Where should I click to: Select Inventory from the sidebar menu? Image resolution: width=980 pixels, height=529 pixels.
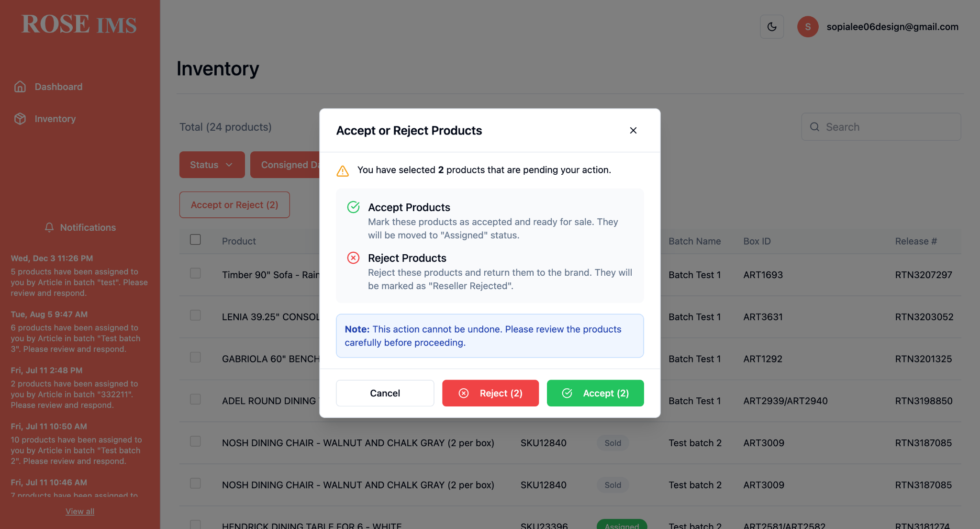tap(55, 118)
